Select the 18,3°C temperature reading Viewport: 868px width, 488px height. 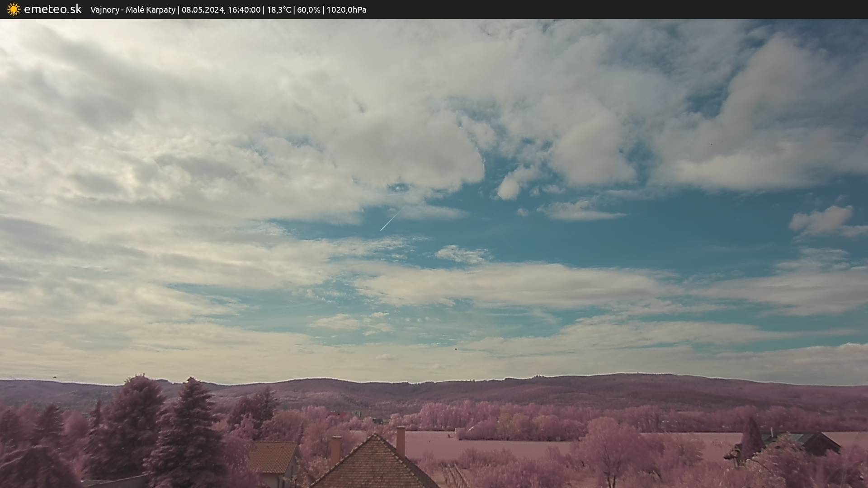coord(278,10)
